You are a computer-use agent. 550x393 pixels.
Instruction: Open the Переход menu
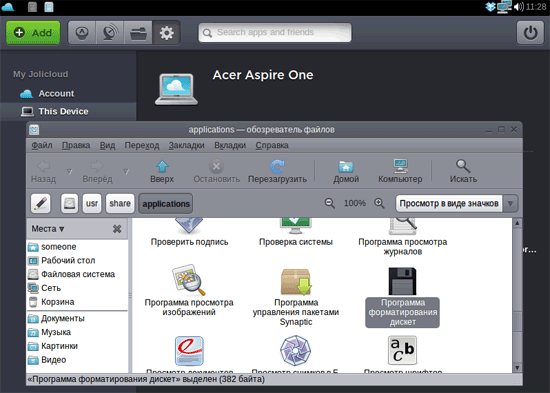click(142, 145)
